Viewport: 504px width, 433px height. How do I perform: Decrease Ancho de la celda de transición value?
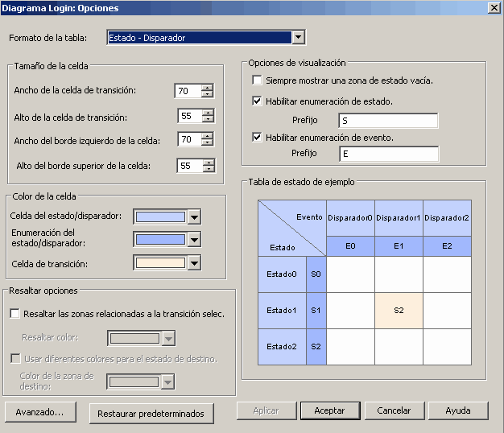coord(208,94)
